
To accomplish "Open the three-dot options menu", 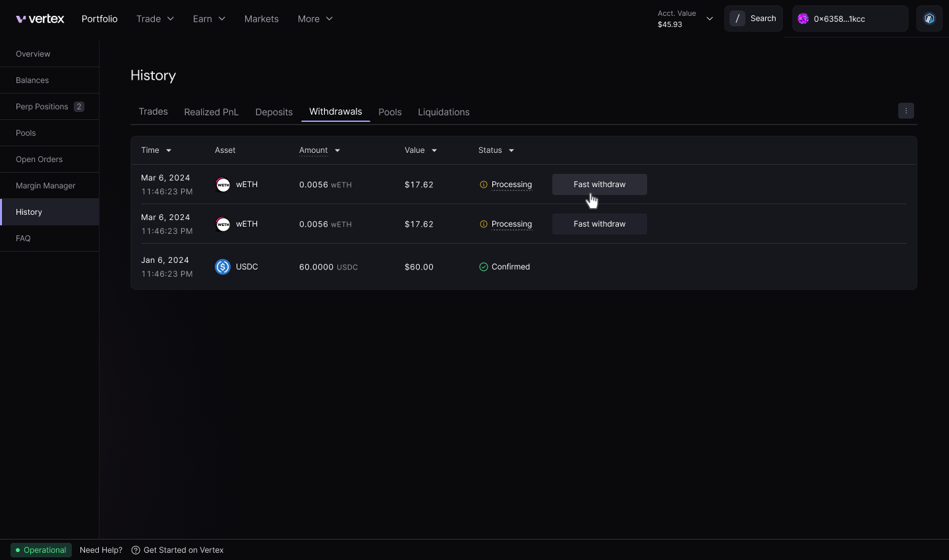I will click(x=906, y=111).
